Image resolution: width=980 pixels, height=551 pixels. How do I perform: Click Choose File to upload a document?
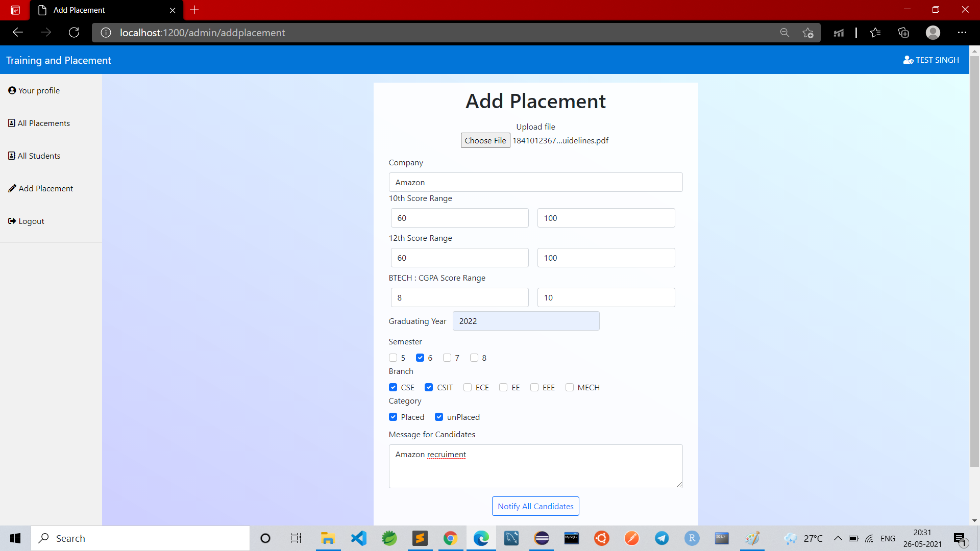coord(484,140)
